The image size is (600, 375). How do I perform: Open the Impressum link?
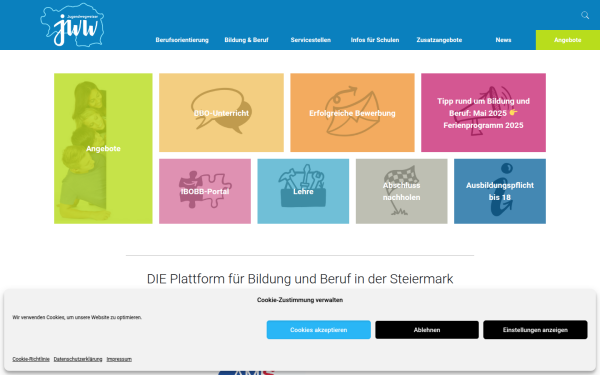pos(119,359)
